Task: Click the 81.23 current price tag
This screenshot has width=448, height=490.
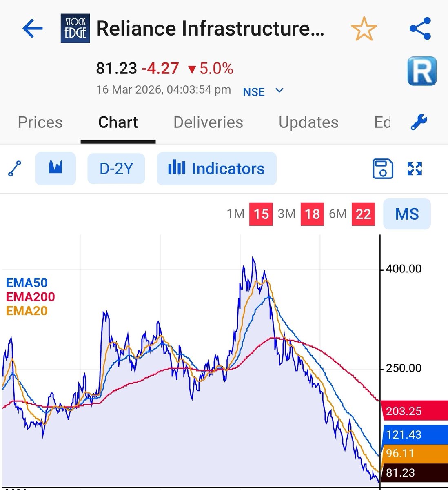Action: [x=414, y=473]
